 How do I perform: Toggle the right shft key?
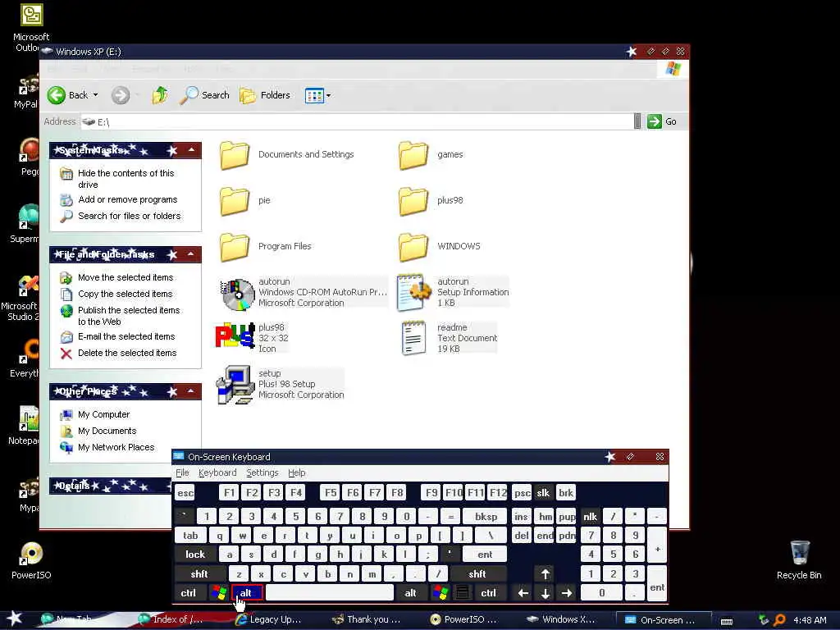pyautogui.click(x=477, y=573)
